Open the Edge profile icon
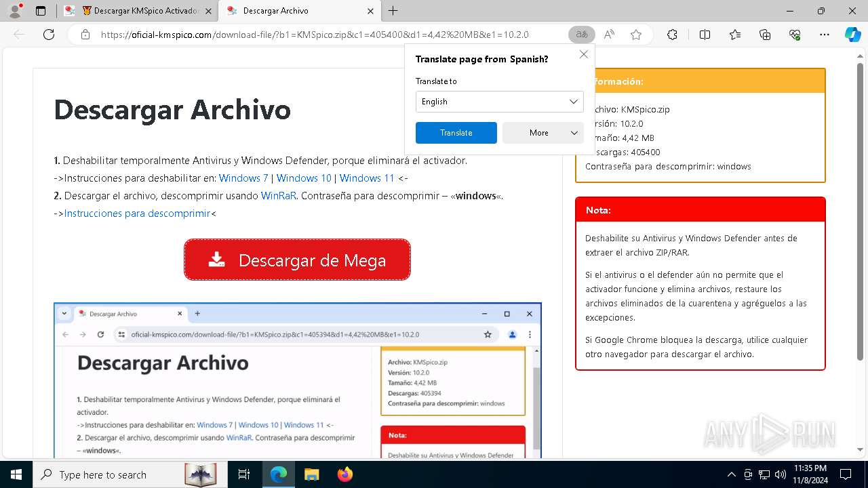 pos(14,11)
